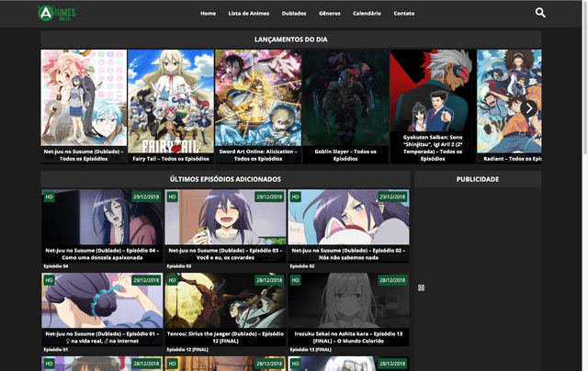Image resolution: width=588 pixels, height=371 pixels.
Task: Click 'LANÇAMENTOS DO DIA' heading
Action: tap(291, 39)
